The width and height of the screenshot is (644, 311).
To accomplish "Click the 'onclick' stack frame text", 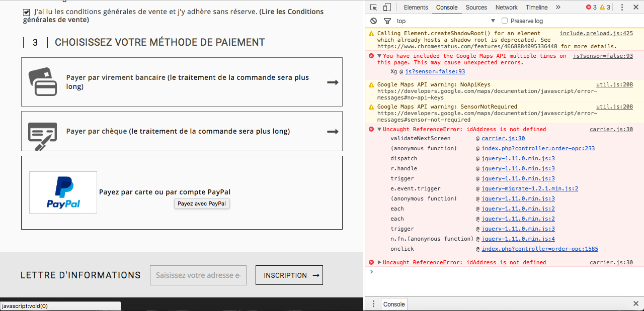I will tap(402, 249).
